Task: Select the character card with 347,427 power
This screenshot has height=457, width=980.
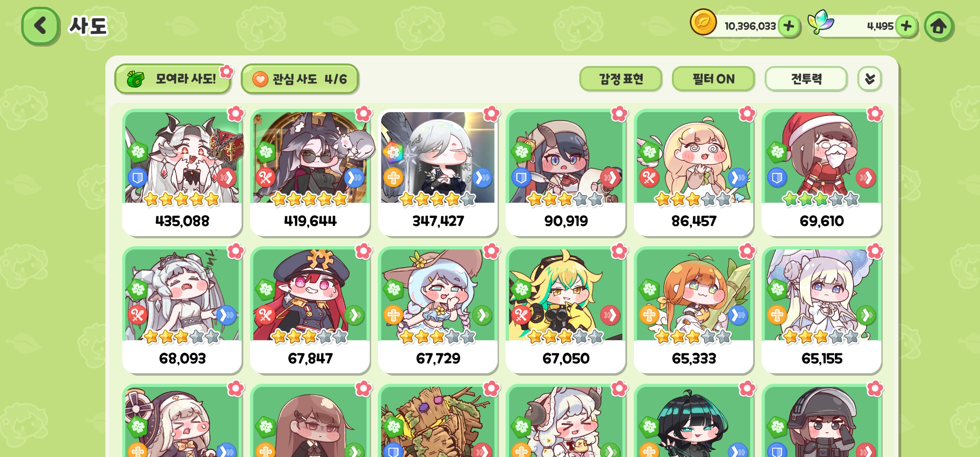Action: pos(438,173)
